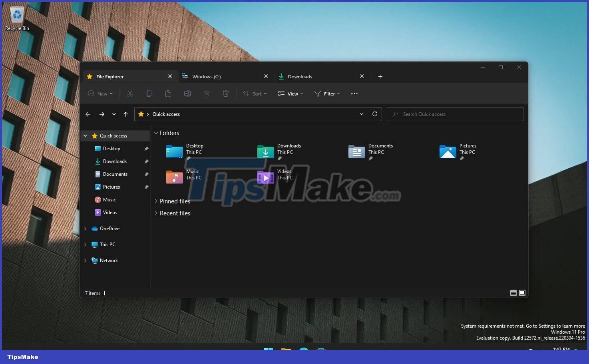Open the Desktop folder icon in Folders
Screen dimensions: 589x364
[175, 152]
